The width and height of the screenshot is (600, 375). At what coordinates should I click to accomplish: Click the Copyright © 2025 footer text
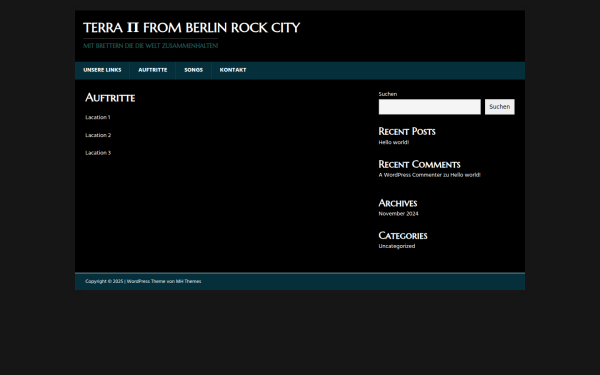click(104, 281)
